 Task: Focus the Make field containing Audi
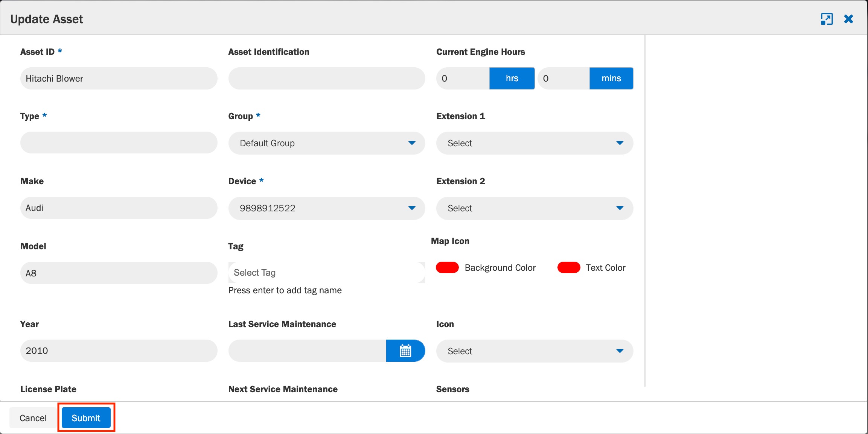coord(119,208)
